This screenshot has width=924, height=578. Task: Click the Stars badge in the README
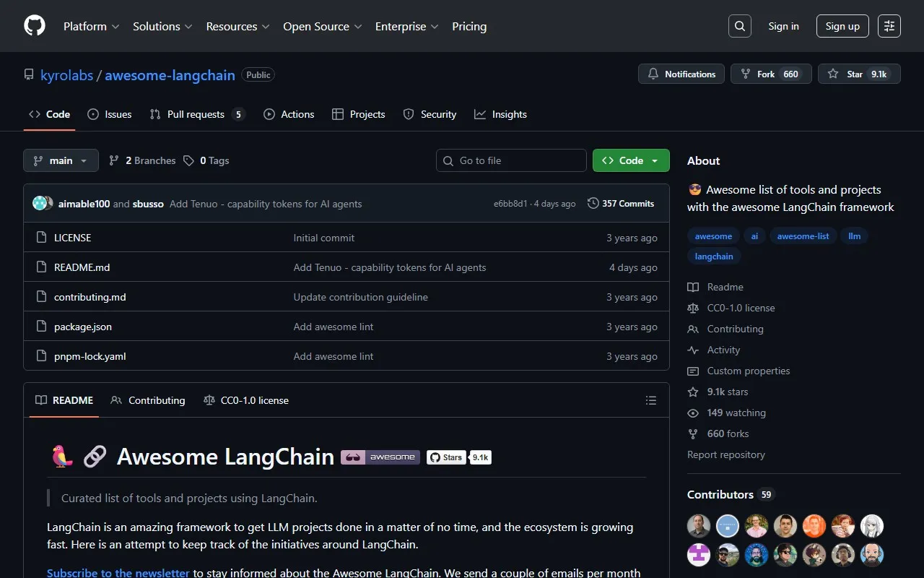click(459, 457)
